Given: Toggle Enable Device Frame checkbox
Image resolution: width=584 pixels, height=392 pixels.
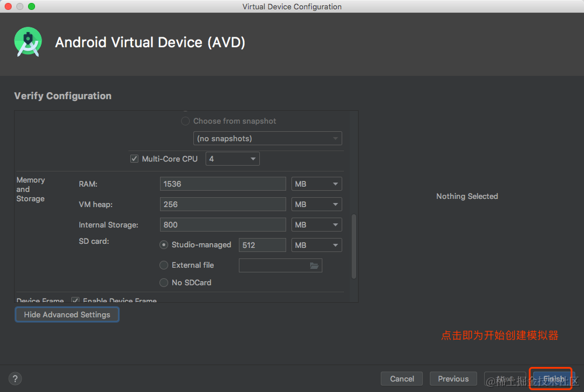Looking at the screenshot, I should (x=75, y=300).
